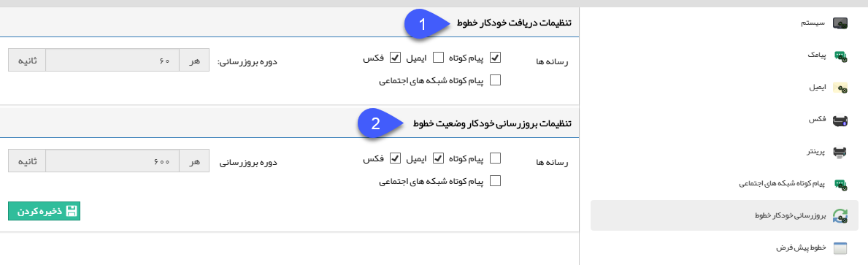Click the پرینتر (Printer) icon
The width and height of the screenshot is (868, 265).
(x=840, y=152)
